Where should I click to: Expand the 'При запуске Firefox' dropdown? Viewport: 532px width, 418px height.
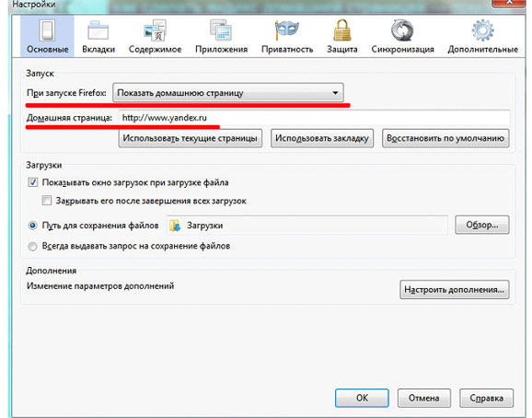228,93
